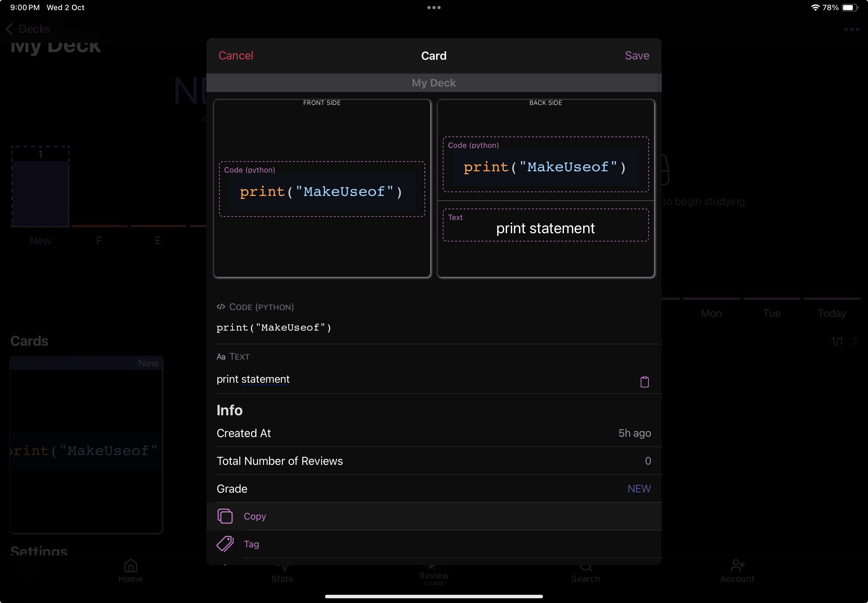Click the Grade NEW label
Viewport: 868px width, 603px height.
click(x=639, y=488)
